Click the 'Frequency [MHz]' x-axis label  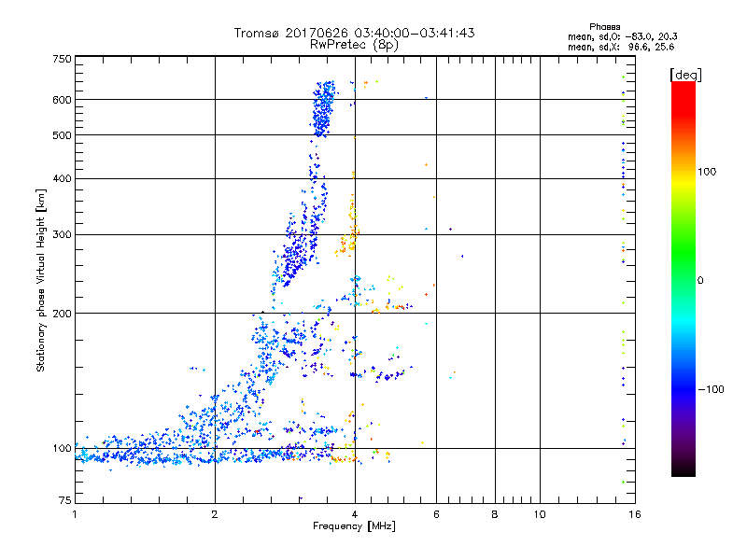[x=354, y=526]
